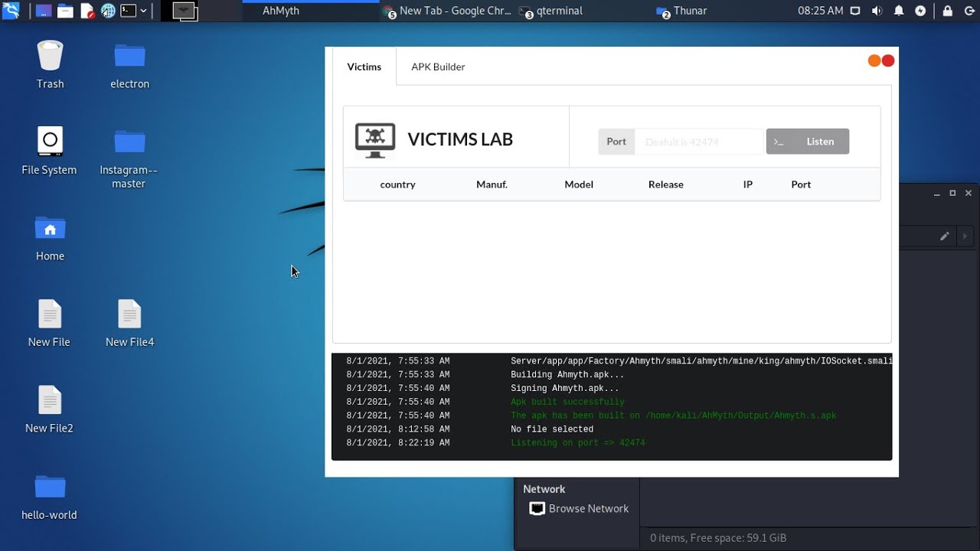Click the forward chevron in Thunar toolbar
The image size is (980, 551).
coord(965,236)
